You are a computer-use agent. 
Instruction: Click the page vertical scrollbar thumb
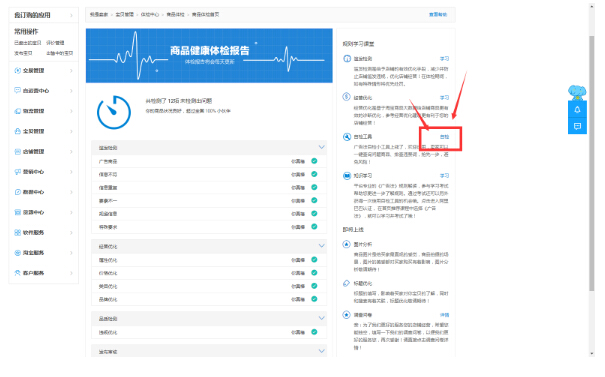point(591,163)
